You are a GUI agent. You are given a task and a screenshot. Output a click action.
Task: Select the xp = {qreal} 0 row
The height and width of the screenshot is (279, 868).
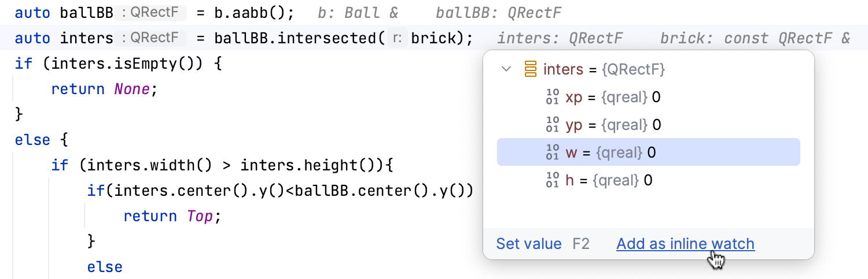(612, 97)
